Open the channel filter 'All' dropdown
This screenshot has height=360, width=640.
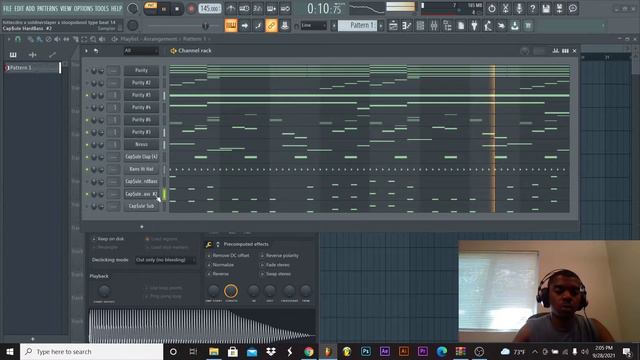coord(141,51)
